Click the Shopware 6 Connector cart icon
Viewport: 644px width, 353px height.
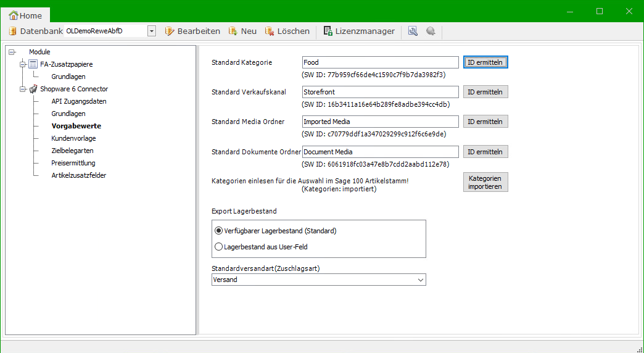pos(33,89)
